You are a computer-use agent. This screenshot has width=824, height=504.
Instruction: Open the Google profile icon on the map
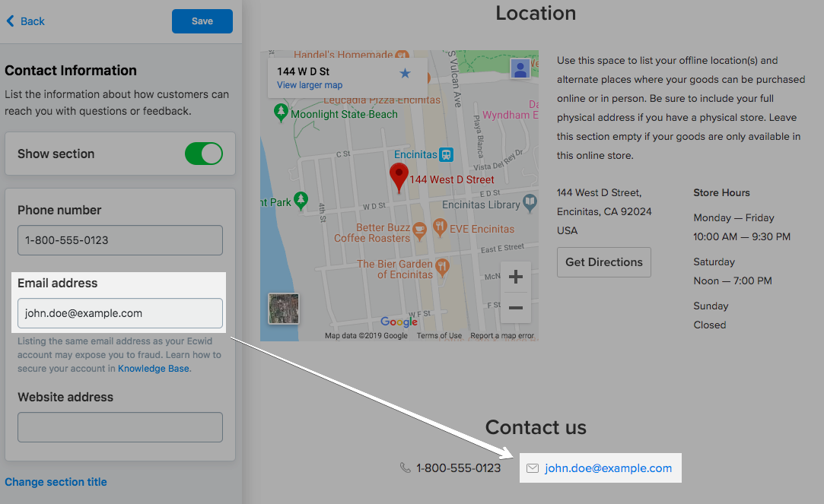pyautogui.click(x=519, y=69)
